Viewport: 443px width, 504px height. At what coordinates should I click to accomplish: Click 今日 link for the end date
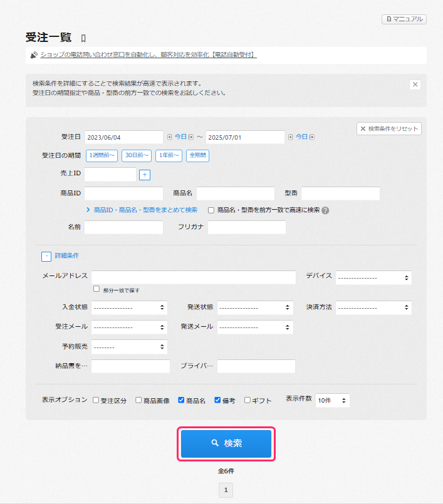click(301, 137)
